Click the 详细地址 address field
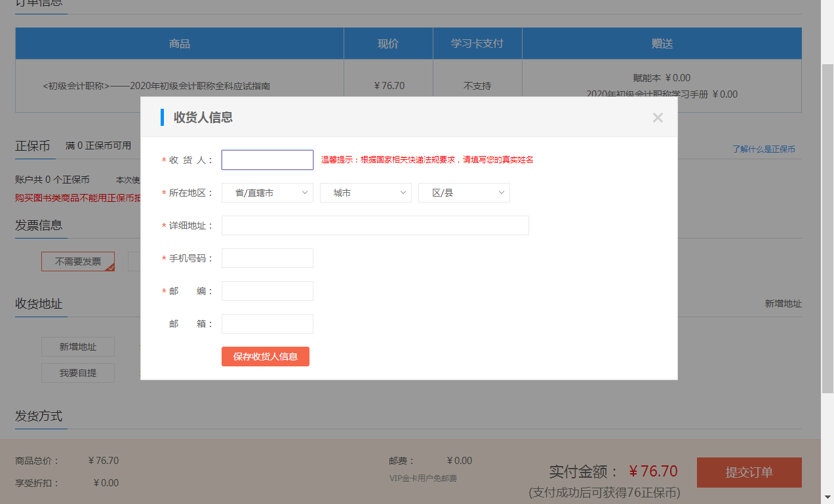Screen dimensions: 834x504 (374, 225)
